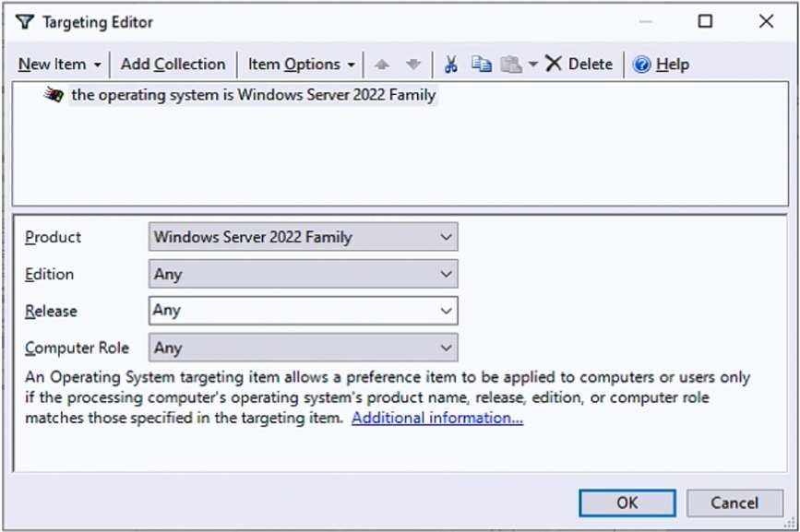Click Add Collection in the toolbar
The height and width of the screenshot is (532, 800).
173,65
